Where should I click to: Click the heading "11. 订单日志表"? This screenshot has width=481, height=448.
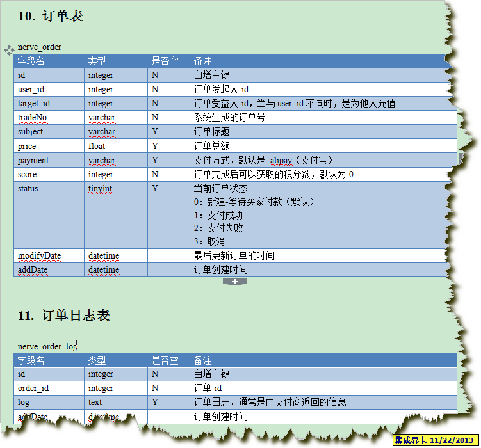click(x=64, y=316)
